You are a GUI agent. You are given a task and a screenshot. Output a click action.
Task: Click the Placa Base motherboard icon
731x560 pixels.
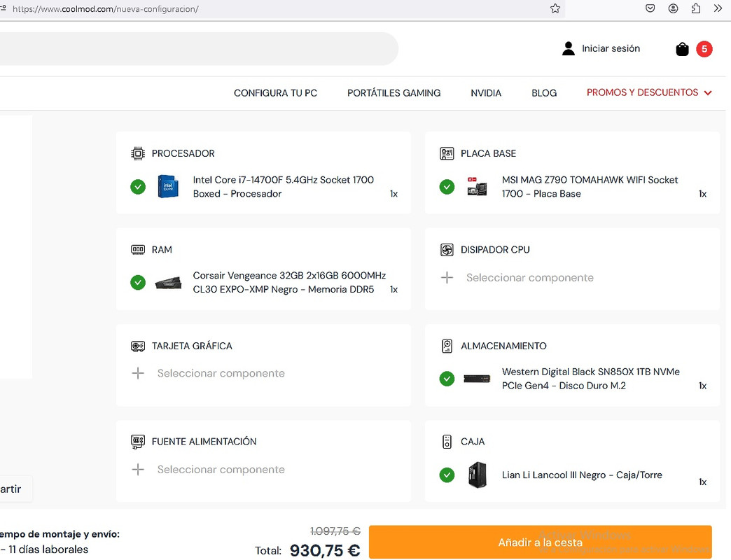click(x=447, y=153)
